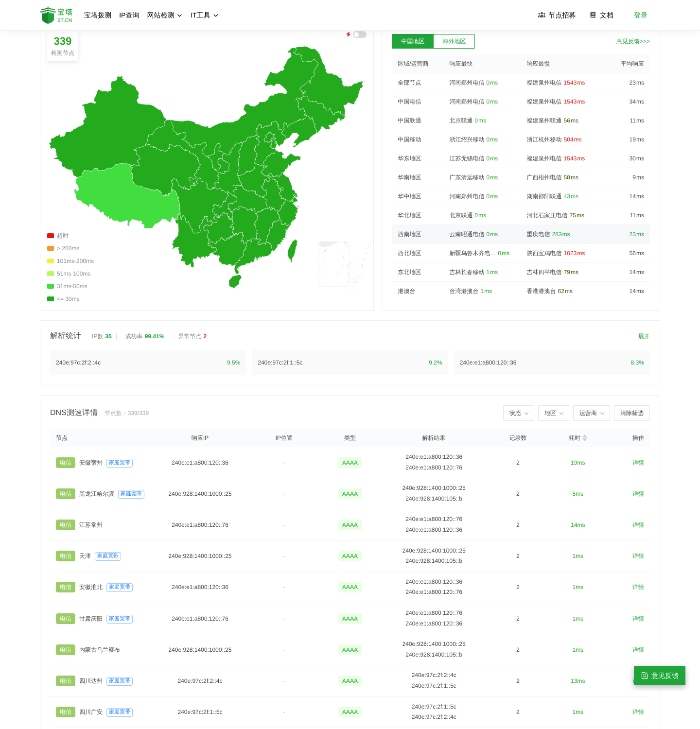Switch to the 海外地区 tab
The height and width of the screenshot is (729, 700).
[x=454, y=41]
